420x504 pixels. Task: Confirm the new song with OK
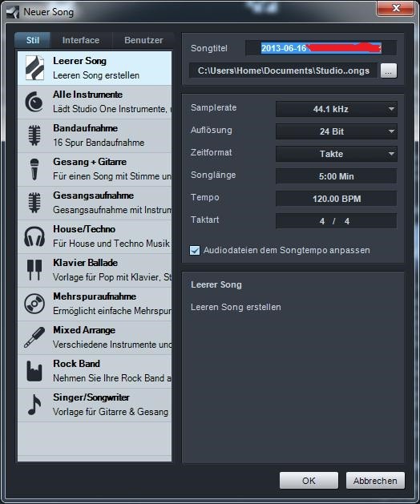[309, 481]
